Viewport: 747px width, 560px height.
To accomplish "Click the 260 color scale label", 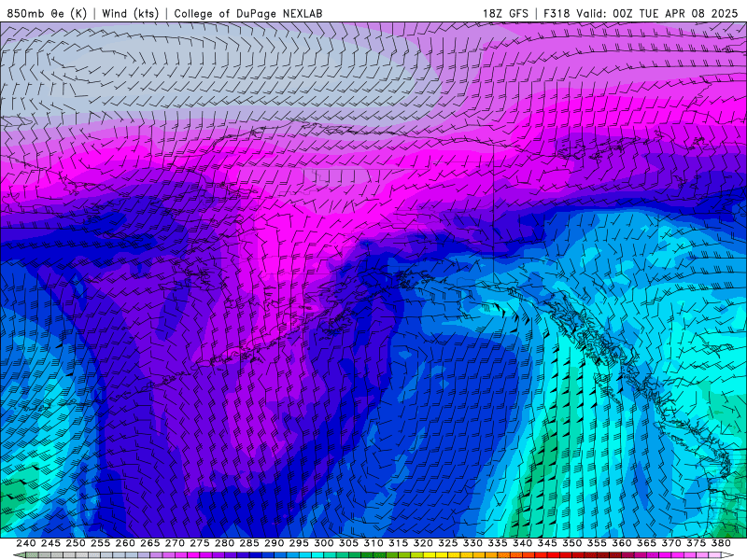I will pos(125,543).
